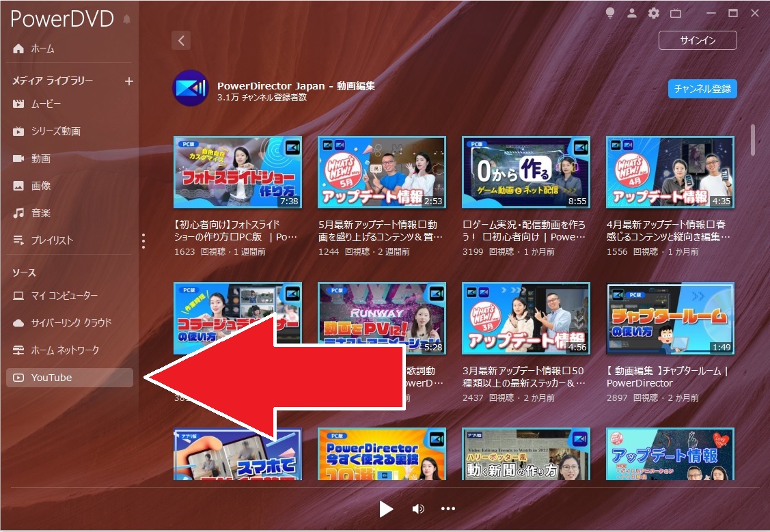Subscribe with チャンネル登録 button
Image resolution: width=770 pixels, height=532 pixels.
tap(702, 89)
